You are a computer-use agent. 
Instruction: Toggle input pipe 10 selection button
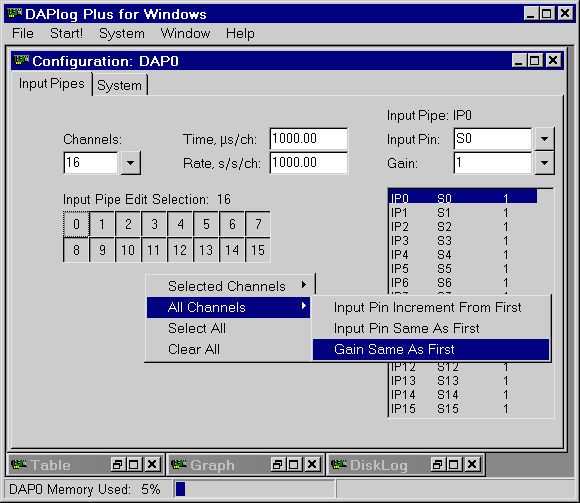(128, 250)
